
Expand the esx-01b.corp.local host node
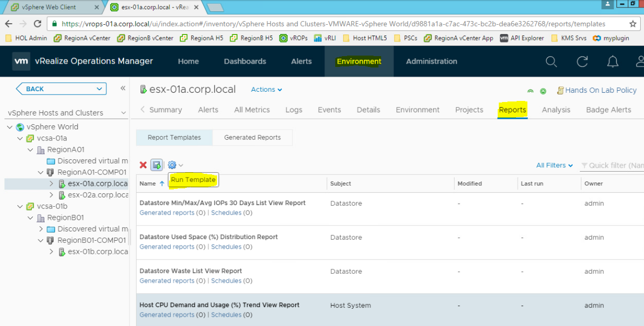(51, 252)
